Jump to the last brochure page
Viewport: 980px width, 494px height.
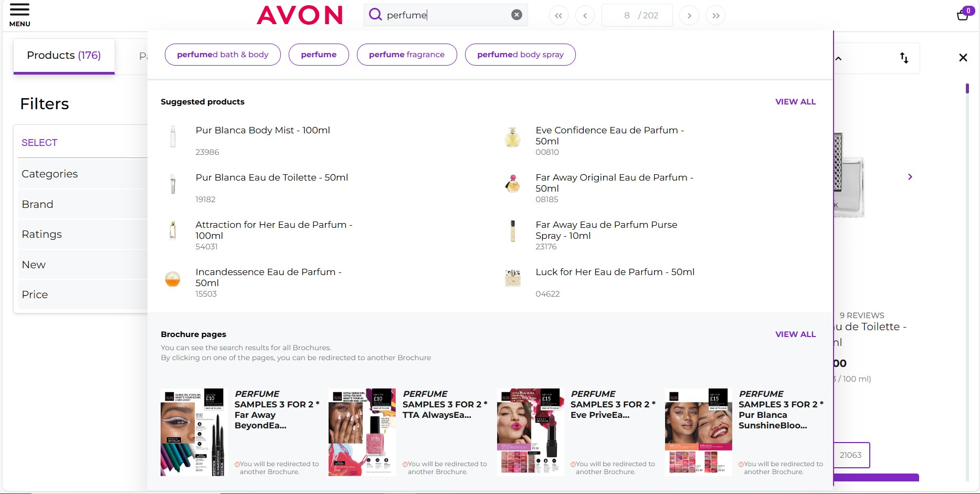[x=715, y=15]
